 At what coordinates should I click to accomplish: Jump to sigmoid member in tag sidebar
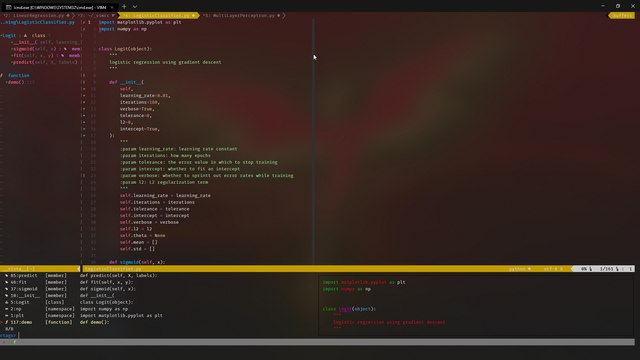click(23, 49)
